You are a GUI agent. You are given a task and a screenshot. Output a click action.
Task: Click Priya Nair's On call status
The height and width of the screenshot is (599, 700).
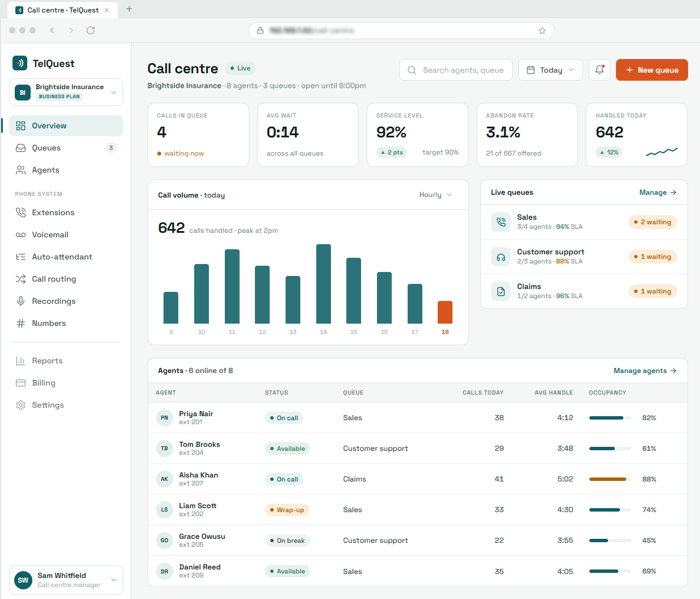coord(284,418)
